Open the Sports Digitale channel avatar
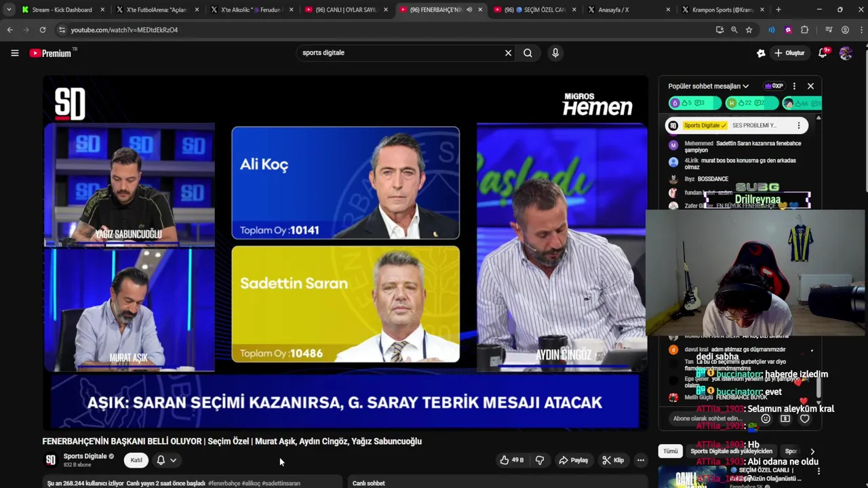Screen dimensions: 868x488 [51, 460]
